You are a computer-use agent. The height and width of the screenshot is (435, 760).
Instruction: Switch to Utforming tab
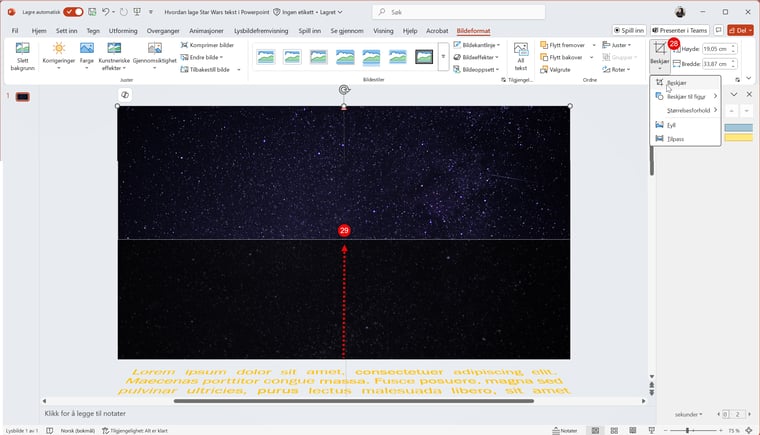point(123,31)
